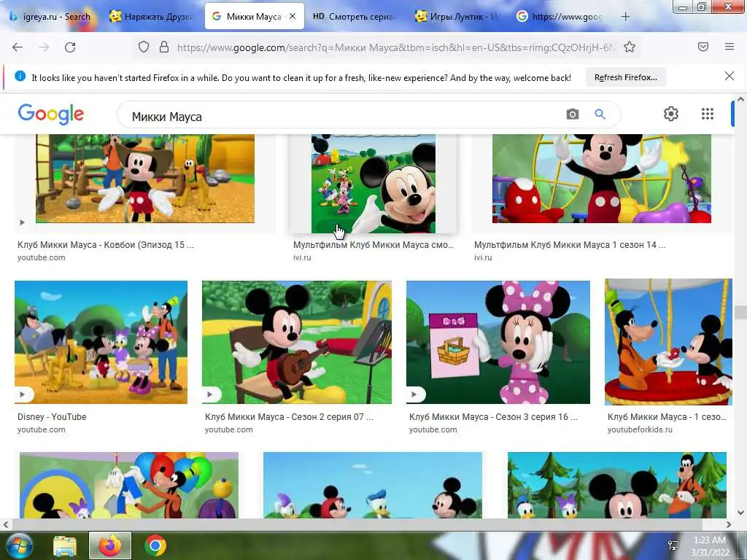
Task: Click the scroll-down arrow on page
Action: (740, 513)
